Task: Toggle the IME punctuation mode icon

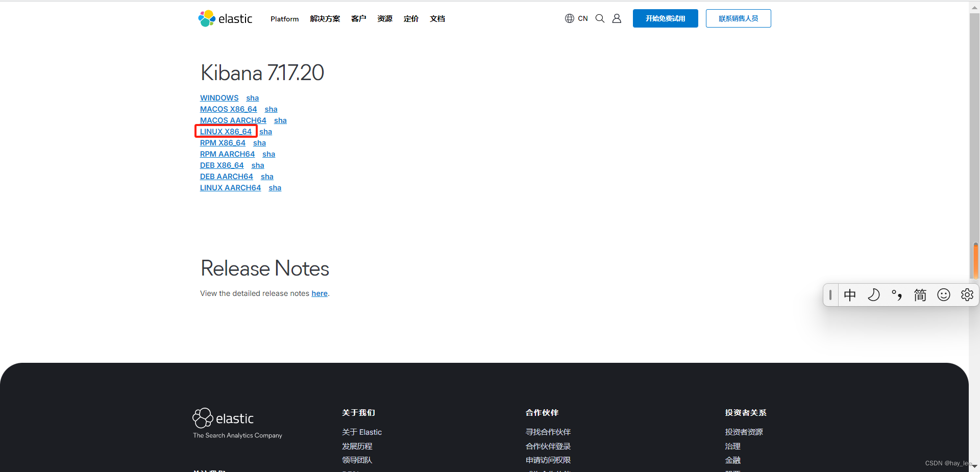Action: point(897,295)
